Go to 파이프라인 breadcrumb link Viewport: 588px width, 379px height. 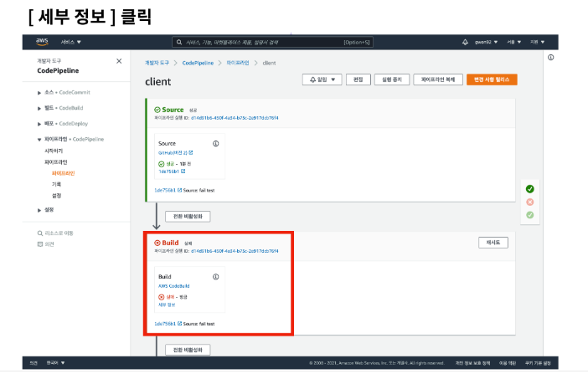(x=238, y=63)
